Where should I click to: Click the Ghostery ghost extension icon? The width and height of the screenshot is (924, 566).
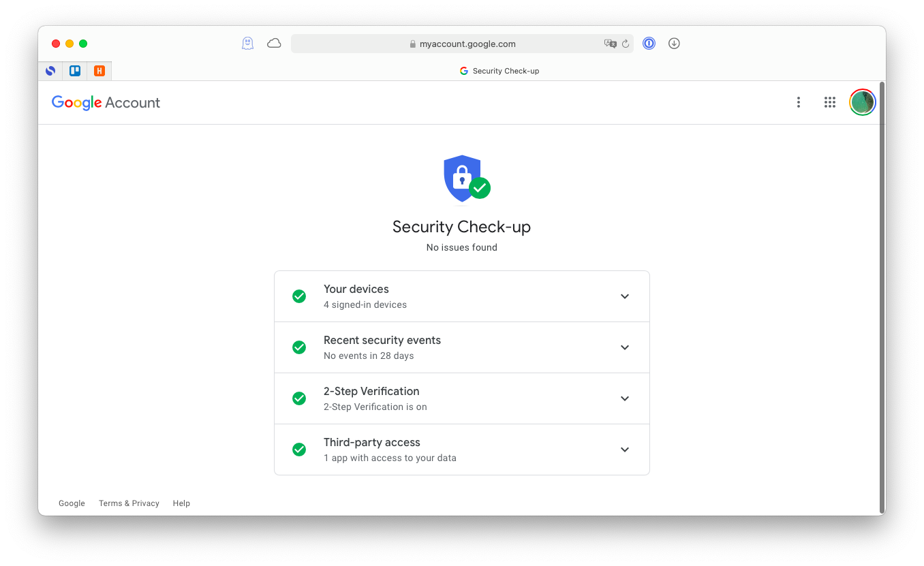(x=247, y=44)
